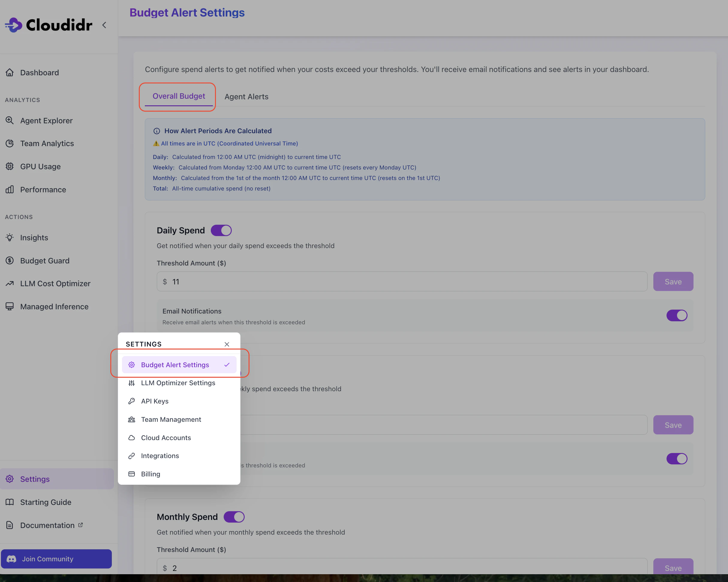Close the Settings popup menu
This screenshot has width=728, height=582.
tap(227, 344)
